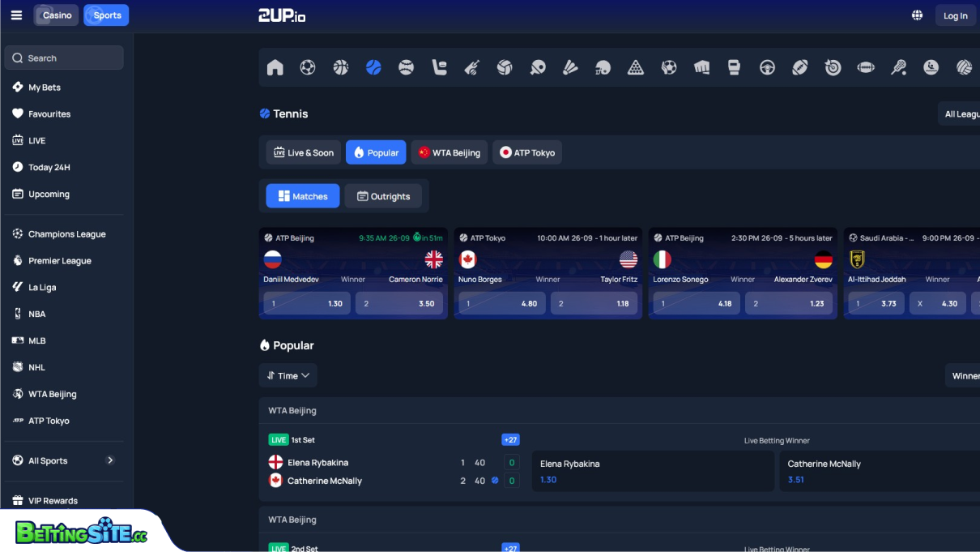This screenshot has height=552, width=980.
Task: Click the Log In button
Action: 955,15
